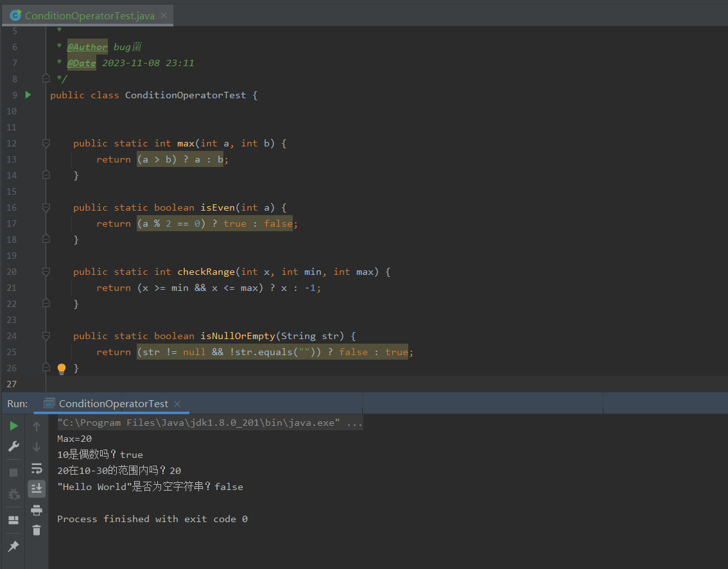This screenshot has height=569, width=728.
Task: Collapse the isEven method fold at line 16
Action: coord(46,207)
